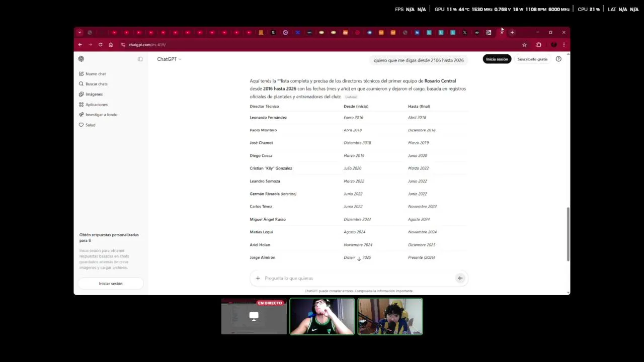Close the active ChatGPT browser tab
Image resolution: width=644 pixels, height=362 pixels.
502,33
